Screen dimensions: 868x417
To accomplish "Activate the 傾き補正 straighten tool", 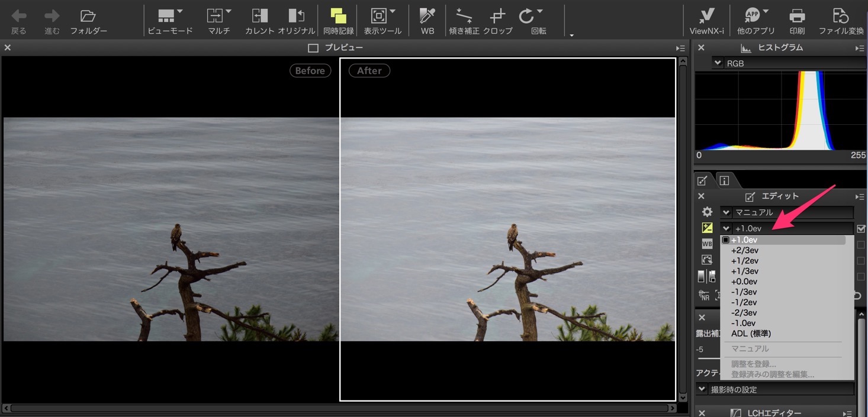I will 464,21.
